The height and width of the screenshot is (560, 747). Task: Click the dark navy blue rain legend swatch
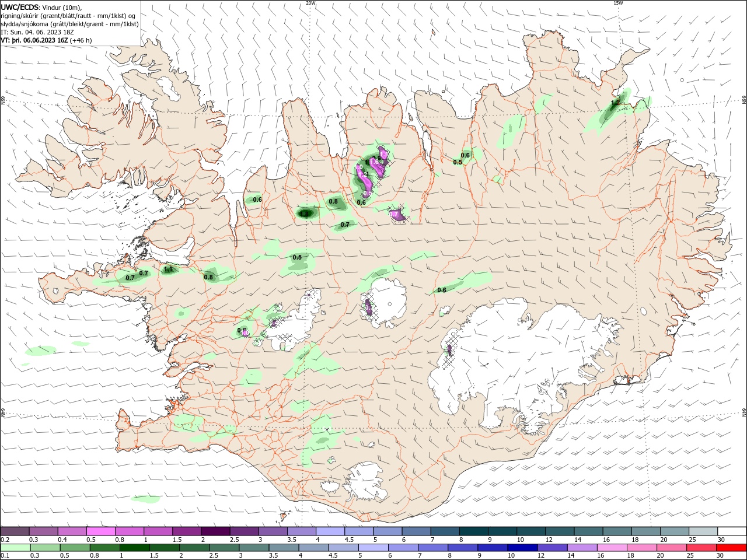[x=522, y=548]
